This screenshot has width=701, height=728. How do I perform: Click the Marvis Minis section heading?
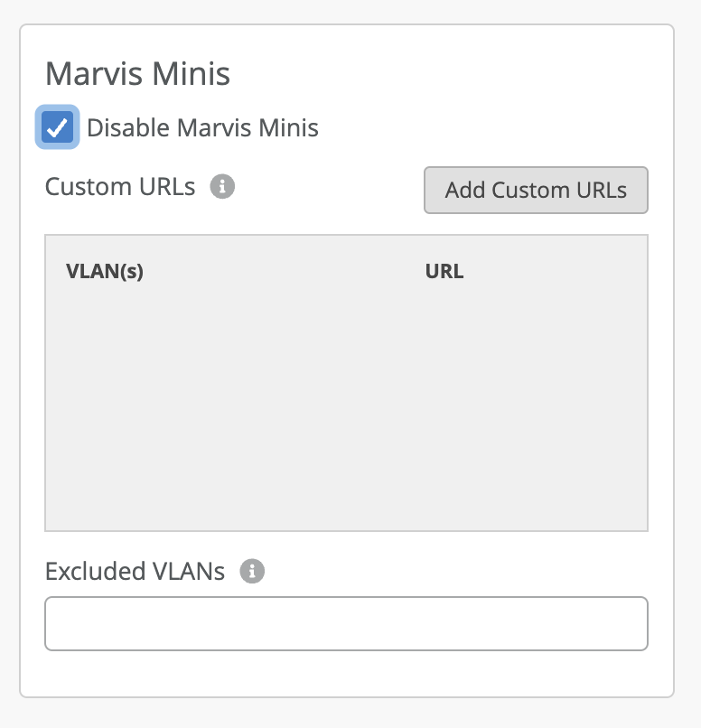137,73
